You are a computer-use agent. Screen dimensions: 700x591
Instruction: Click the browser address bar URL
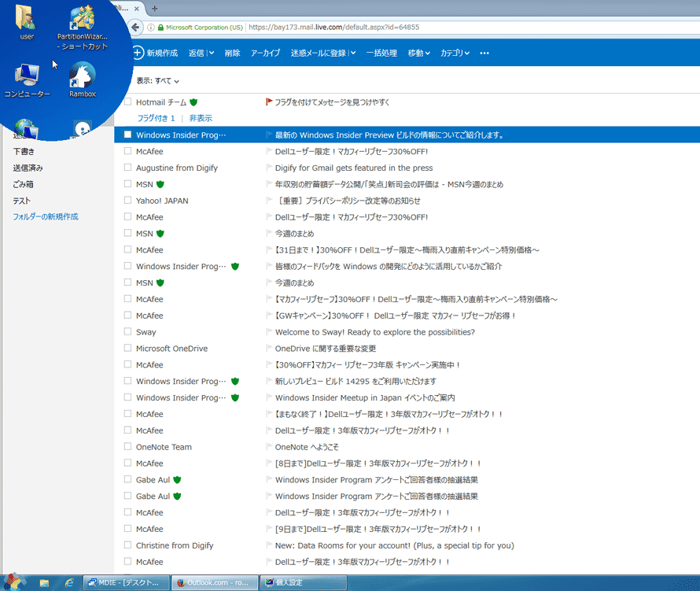(334, 28)
